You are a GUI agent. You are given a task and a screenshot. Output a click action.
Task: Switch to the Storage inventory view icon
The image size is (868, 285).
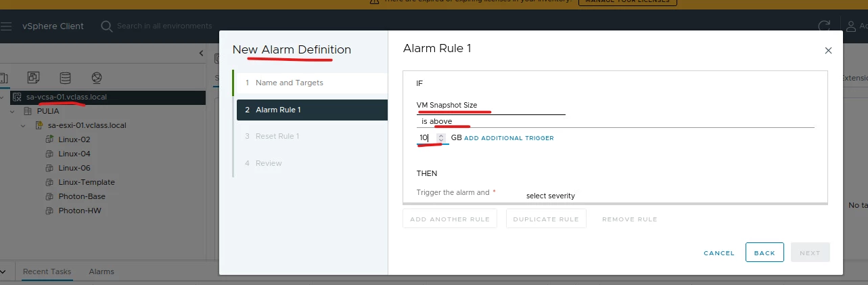(x=65, y=77)
